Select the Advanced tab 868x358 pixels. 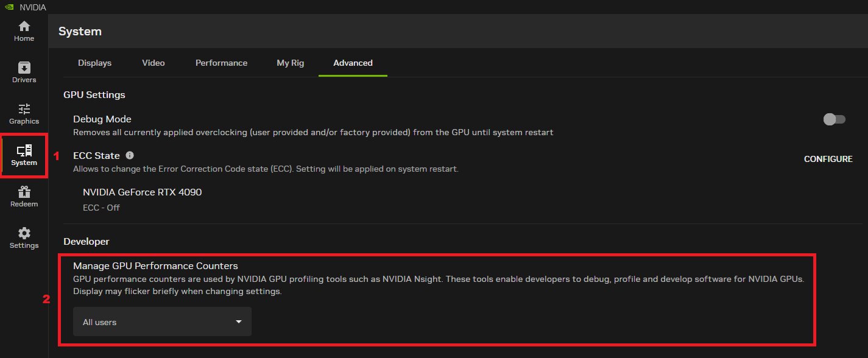353,63
